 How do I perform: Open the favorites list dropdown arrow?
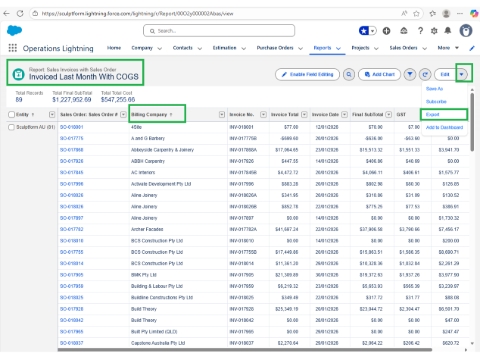point(373,31)
